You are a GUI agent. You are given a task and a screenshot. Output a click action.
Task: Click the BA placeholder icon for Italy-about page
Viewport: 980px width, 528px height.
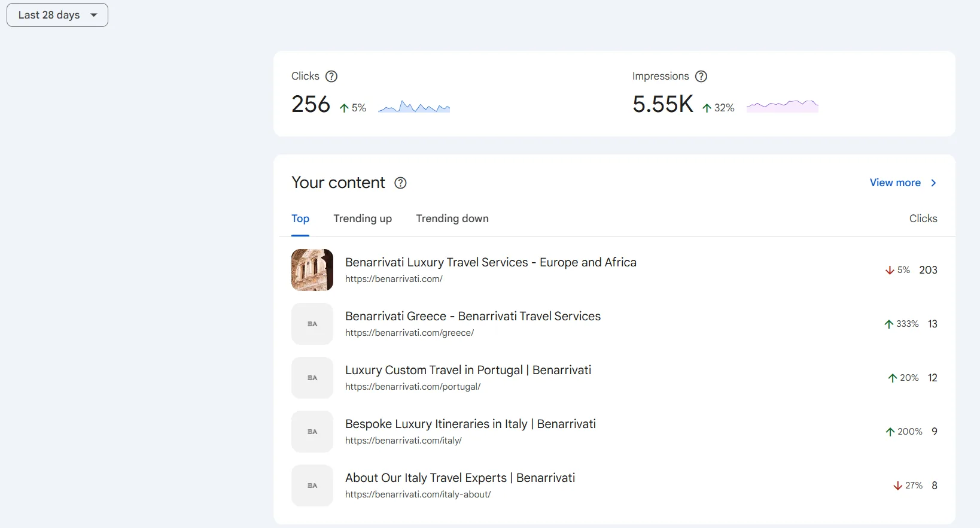(312, 485)
